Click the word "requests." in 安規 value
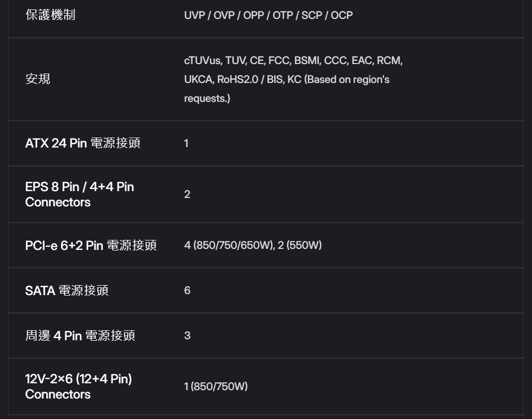The width and height of the screenshot is (532, 419). (206, 99)
